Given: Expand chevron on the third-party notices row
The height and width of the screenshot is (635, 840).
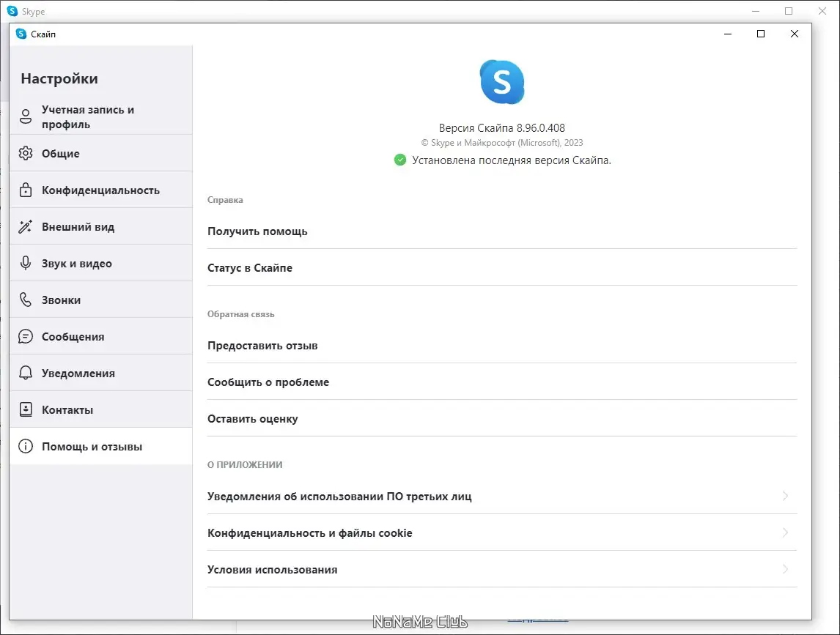Looking at the screenshot, I should click(x=785, y=496).
